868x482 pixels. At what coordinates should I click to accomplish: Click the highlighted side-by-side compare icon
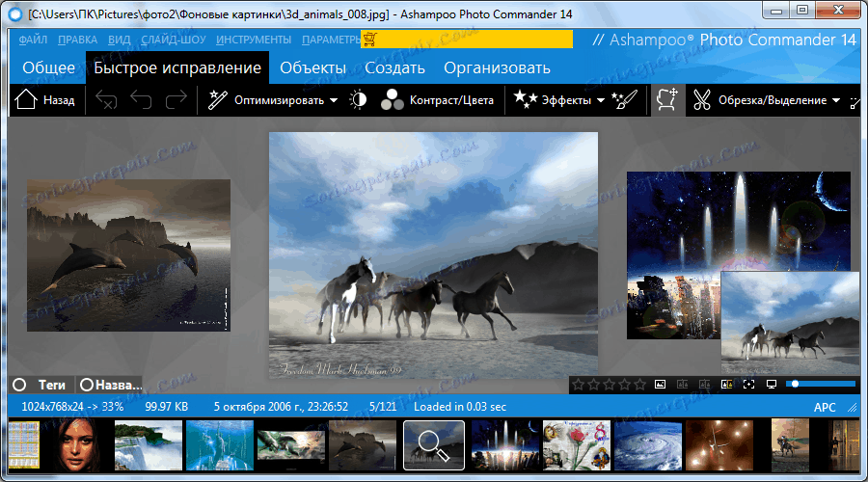point(726,384)
